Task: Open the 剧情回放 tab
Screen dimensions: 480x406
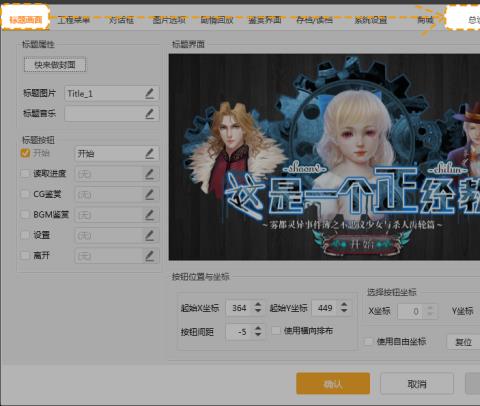Action: point(217,20)
